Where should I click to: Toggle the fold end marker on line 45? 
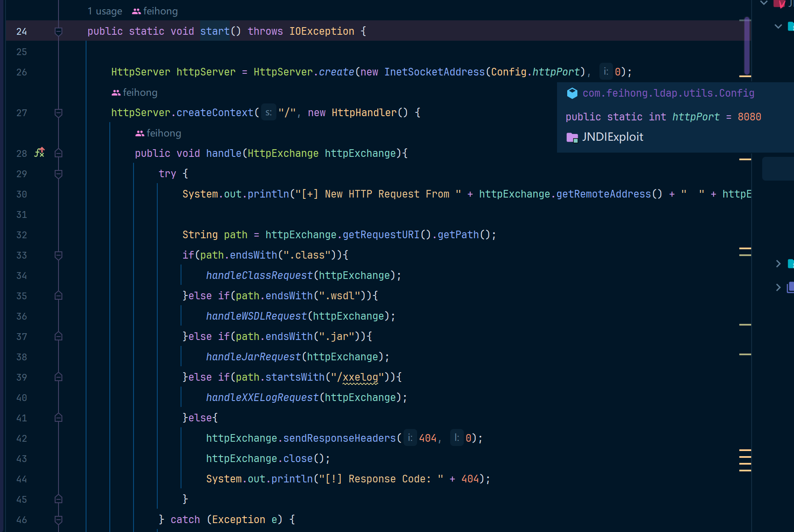[59, 499]
